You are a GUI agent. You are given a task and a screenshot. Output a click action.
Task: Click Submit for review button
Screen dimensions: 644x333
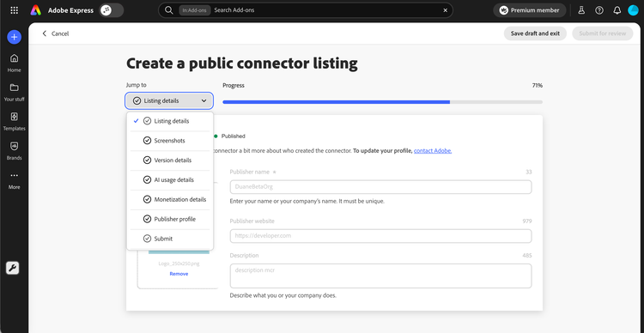click(x=603, y=33)
